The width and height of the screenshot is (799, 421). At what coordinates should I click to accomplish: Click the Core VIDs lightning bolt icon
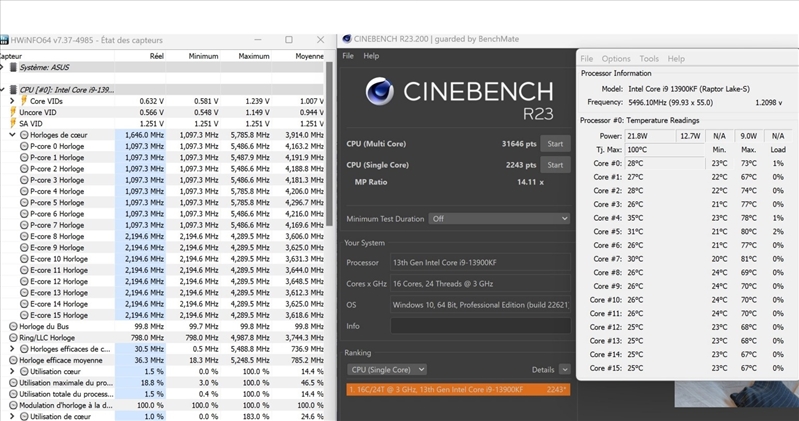(23, 101)
